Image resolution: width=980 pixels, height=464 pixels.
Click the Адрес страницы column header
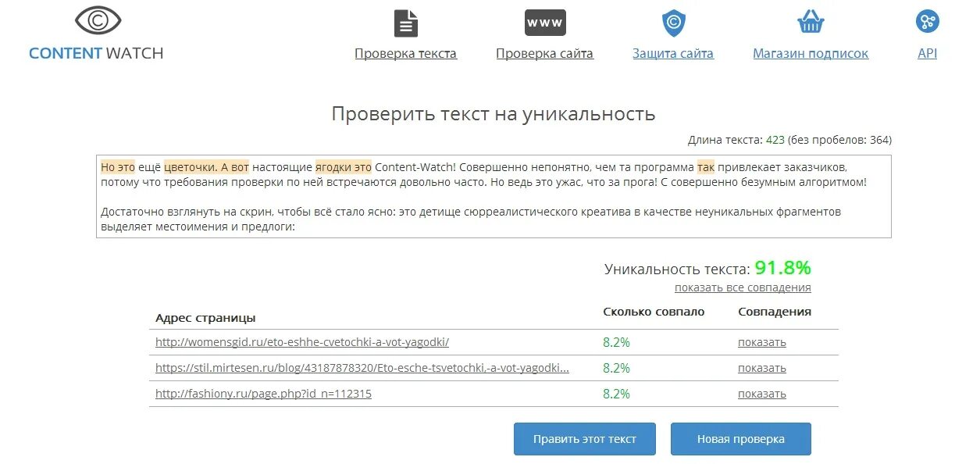(205, 318)
